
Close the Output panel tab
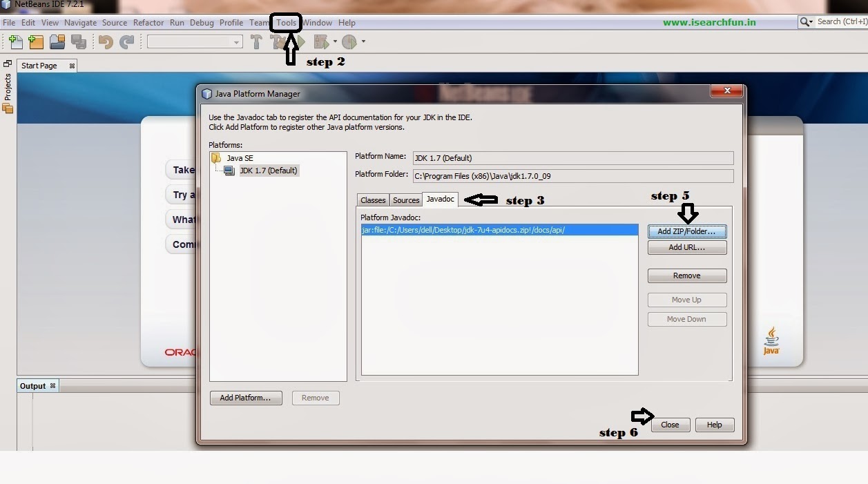point(52,386)
